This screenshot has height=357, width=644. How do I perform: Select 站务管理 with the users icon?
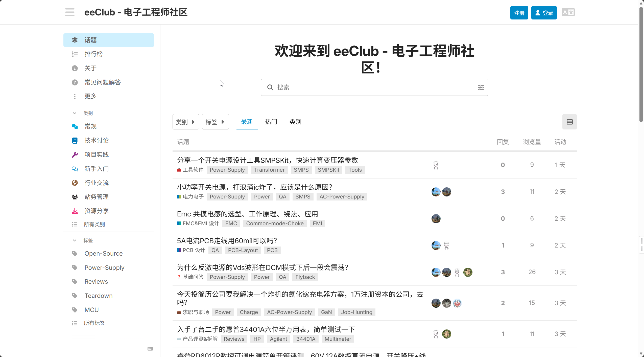[x=75, y=196]
